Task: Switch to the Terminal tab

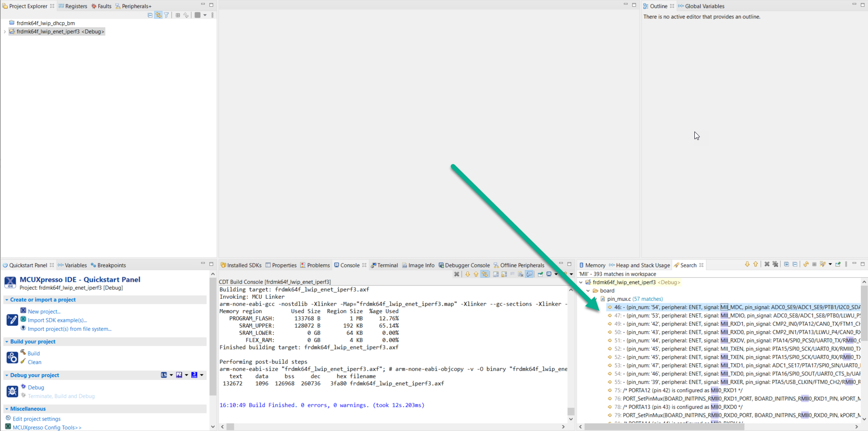Action: tap(387, 265)
